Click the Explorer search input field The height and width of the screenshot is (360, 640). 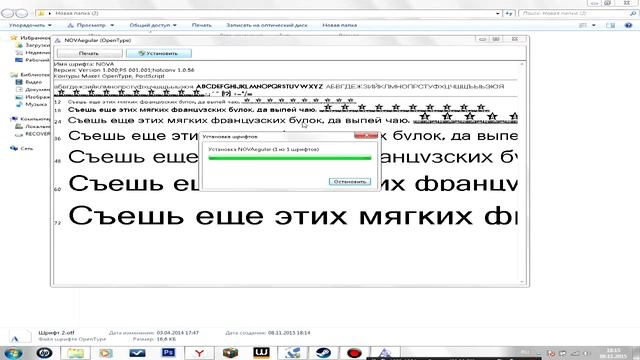574,13
